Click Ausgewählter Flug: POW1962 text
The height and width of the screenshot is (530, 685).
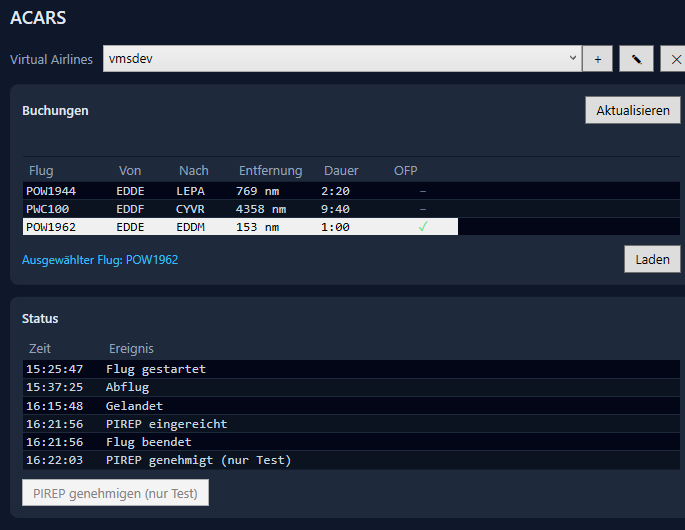coord(100,260)
